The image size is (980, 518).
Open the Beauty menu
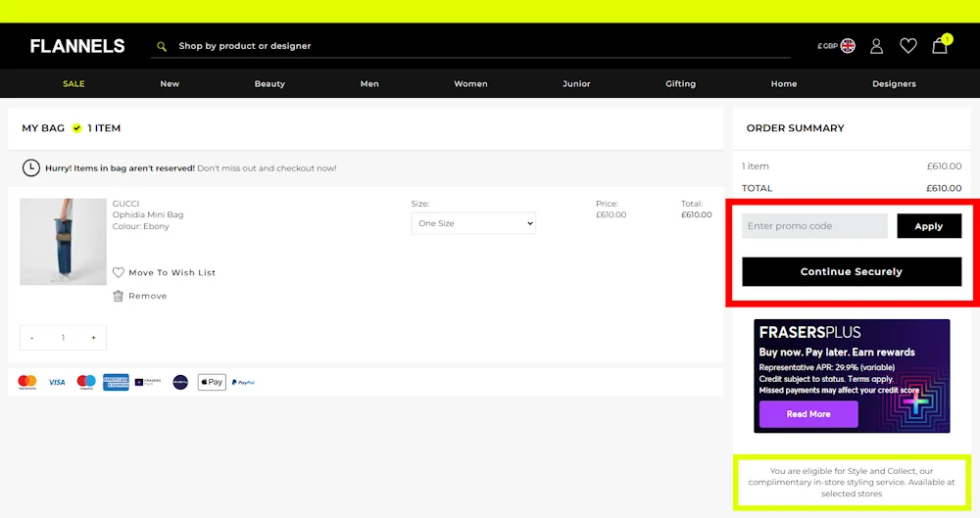[x=269, y=84]
